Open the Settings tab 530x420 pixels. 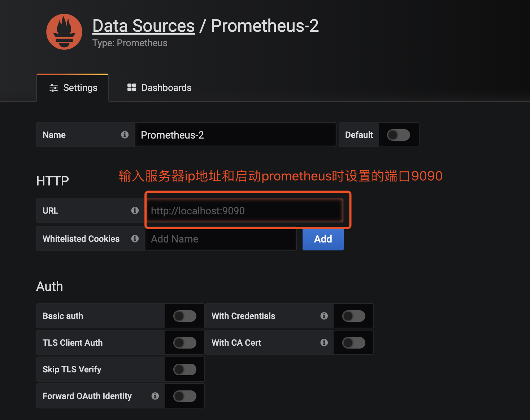(x=73, y=88)
